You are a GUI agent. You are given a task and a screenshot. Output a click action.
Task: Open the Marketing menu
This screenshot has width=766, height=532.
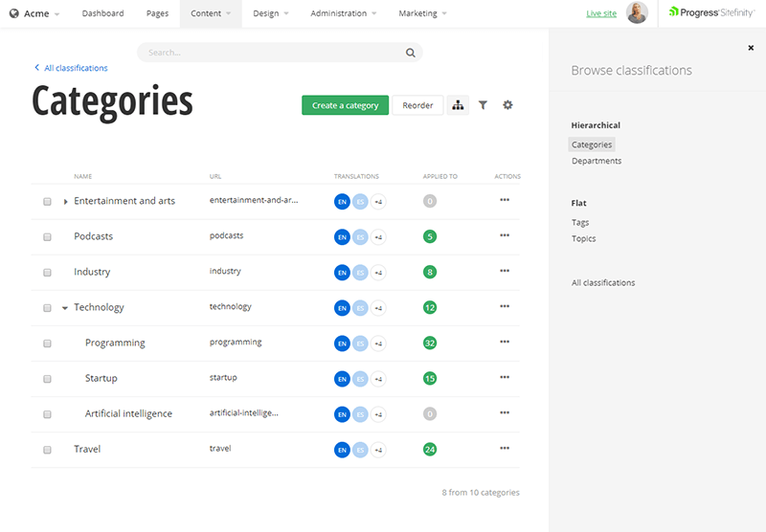tap(422, 13)
